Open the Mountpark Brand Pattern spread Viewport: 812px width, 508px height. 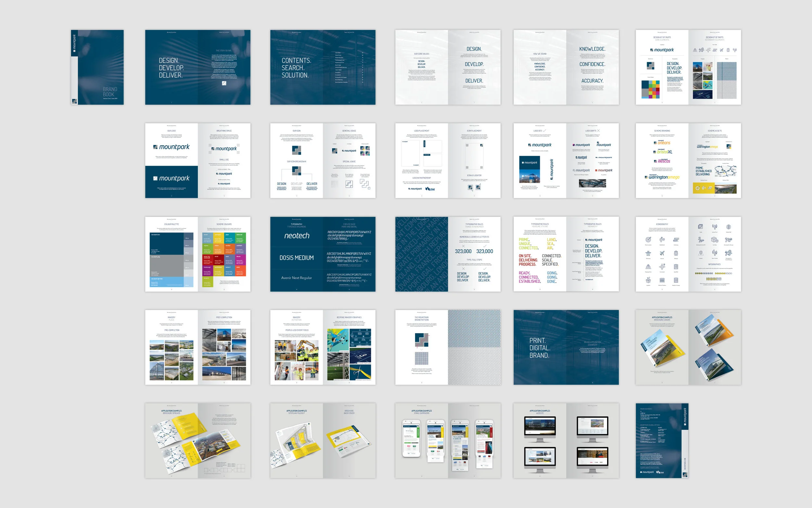click(x=448, y=347)
